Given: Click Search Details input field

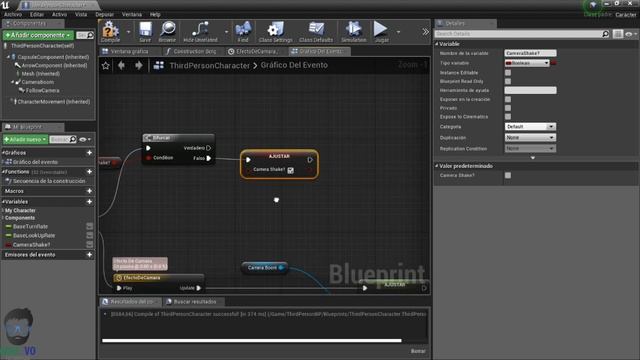Looking at the screenshot, I should (x=518, y=34).
